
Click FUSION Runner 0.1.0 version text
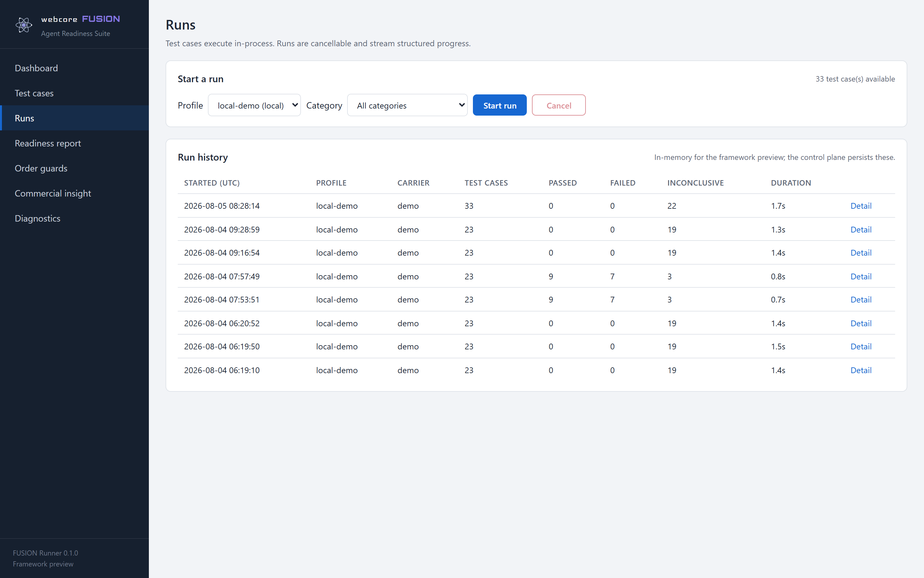point(46,553)
